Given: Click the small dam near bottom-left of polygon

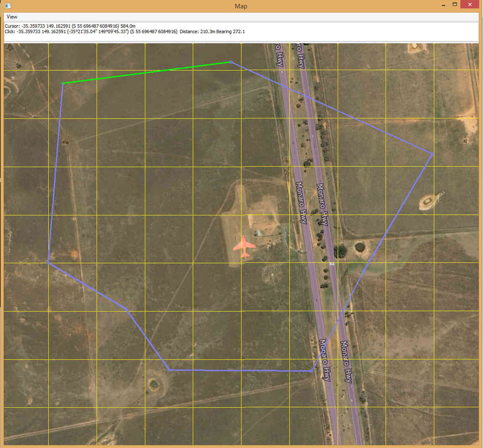Looking at the screenshot, I should coord(154,383).
